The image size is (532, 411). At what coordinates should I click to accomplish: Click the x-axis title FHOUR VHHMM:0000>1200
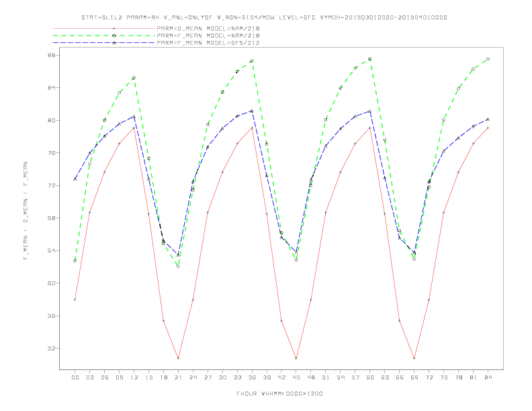click(x=279, y=394)
